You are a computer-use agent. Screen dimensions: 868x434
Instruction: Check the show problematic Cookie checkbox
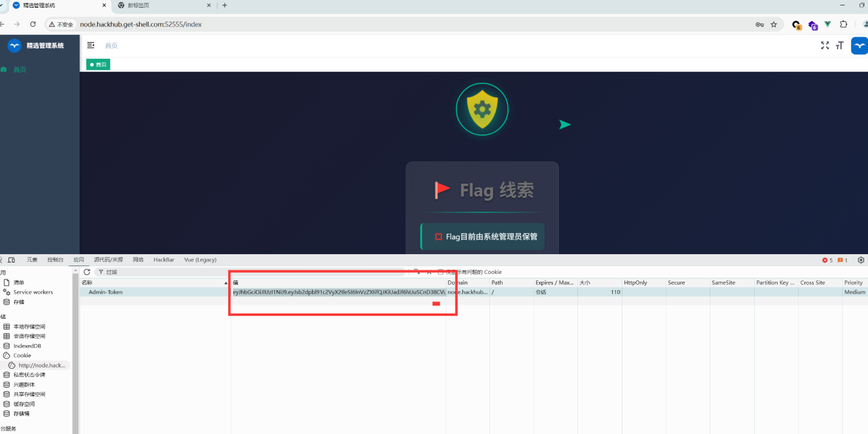(x=440, y=272)
